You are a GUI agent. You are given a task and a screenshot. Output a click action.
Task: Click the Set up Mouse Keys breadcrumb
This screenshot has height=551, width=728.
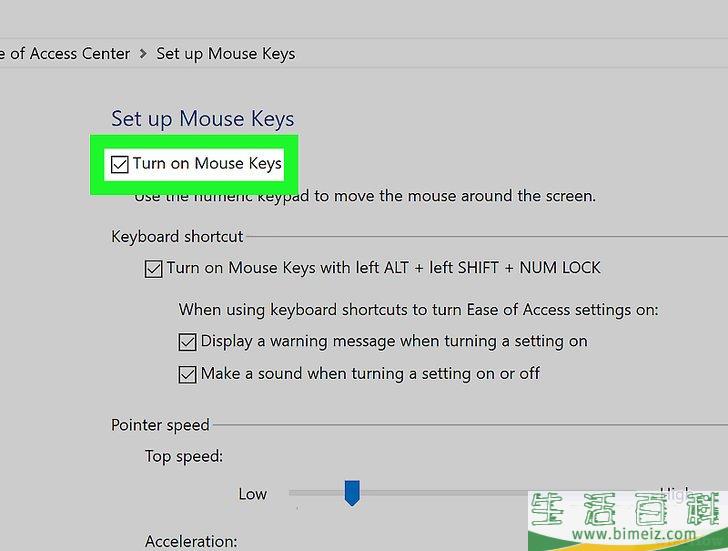pos(226,54)
